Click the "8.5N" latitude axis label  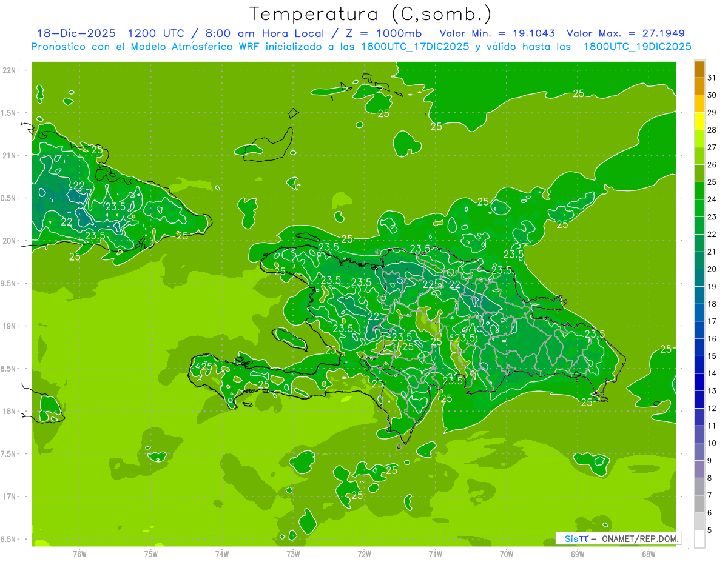pyautogui.click(x=9, y=369)
